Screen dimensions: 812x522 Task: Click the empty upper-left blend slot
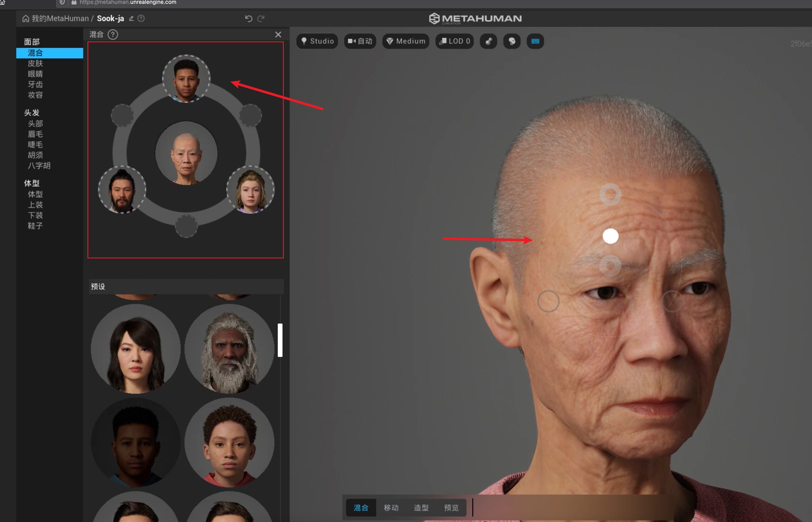click(x=122, y=116)
